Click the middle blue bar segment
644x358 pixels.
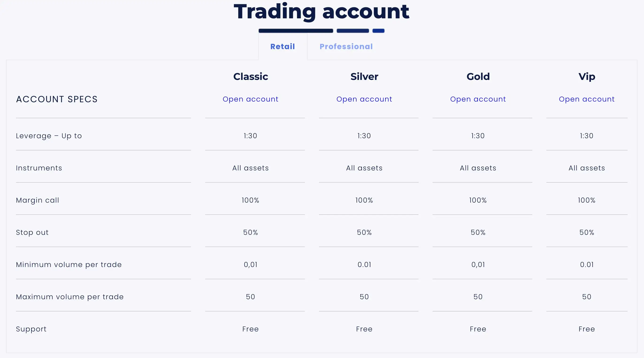point(353,31)
